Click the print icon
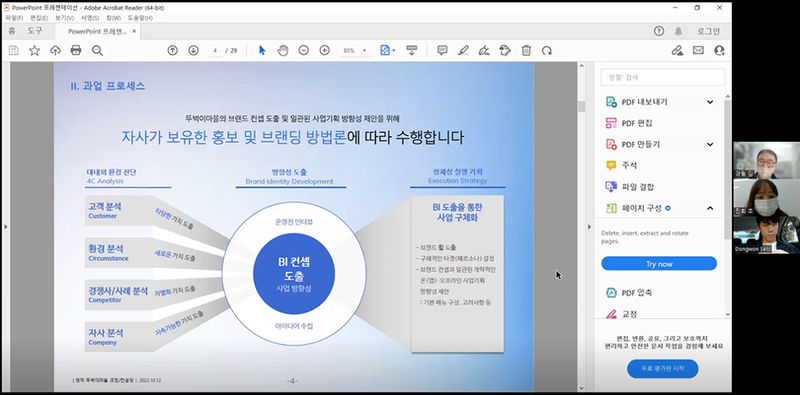This screenshot has width=800, height=395. (76, 51)
